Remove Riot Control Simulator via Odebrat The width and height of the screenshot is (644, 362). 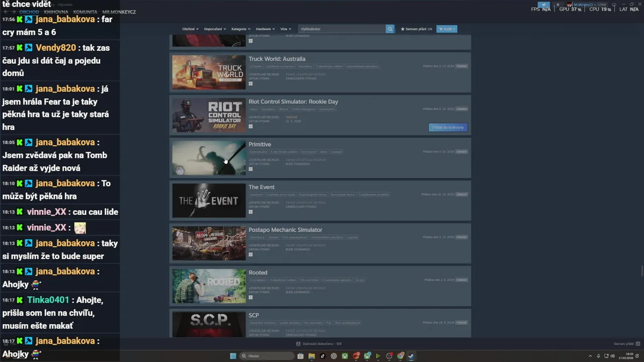coord(461,109)
